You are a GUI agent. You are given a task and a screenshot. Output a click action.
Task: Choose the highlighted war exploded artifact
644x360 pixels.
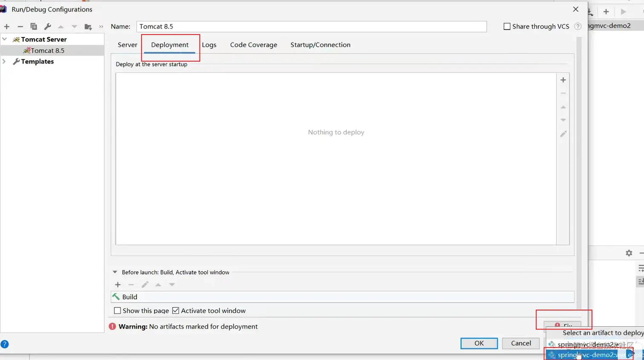(595, 355)
